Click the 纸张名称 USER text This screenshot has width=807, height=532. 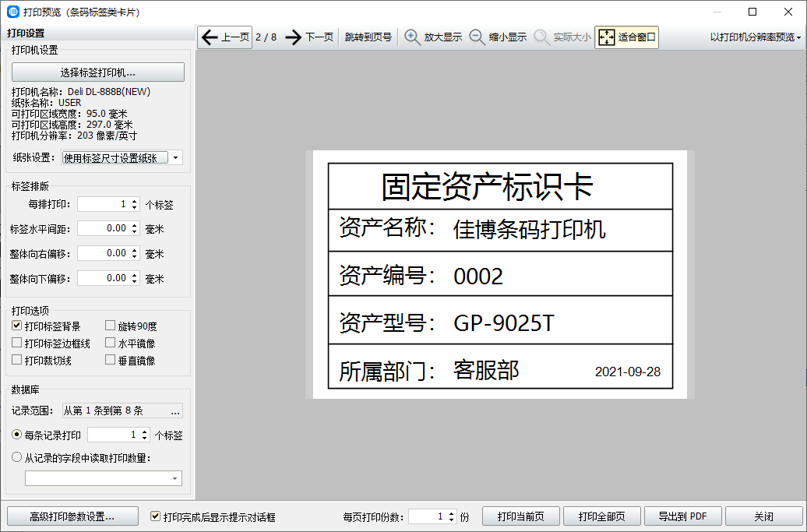[x=46, y=102]
